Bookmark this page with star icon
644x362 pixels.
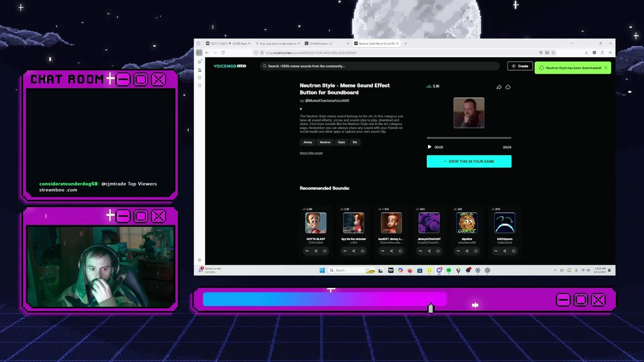pyautogui.click(x=553, y=52)
